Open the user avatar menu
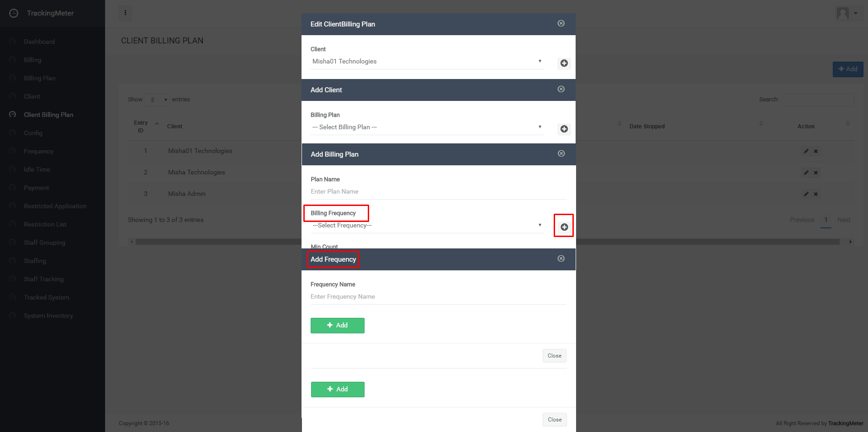The height and width of the screenshot is (432, 868). pos(847,13)
